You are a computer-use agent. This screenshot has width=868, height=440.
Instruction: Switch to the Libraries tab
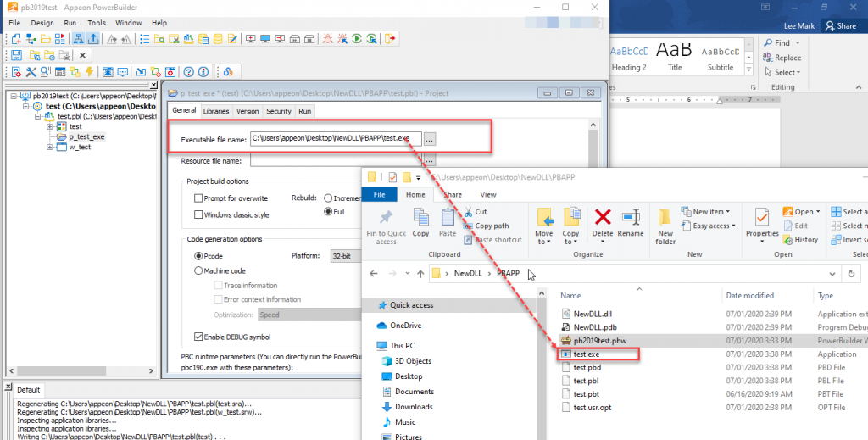[215, 111]
